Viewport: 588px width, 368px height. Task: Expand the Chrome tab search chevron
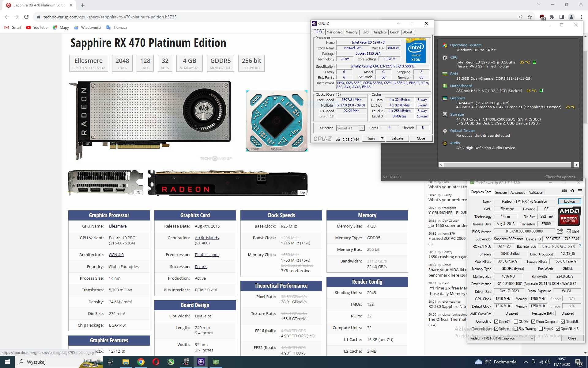coord(539,5)
